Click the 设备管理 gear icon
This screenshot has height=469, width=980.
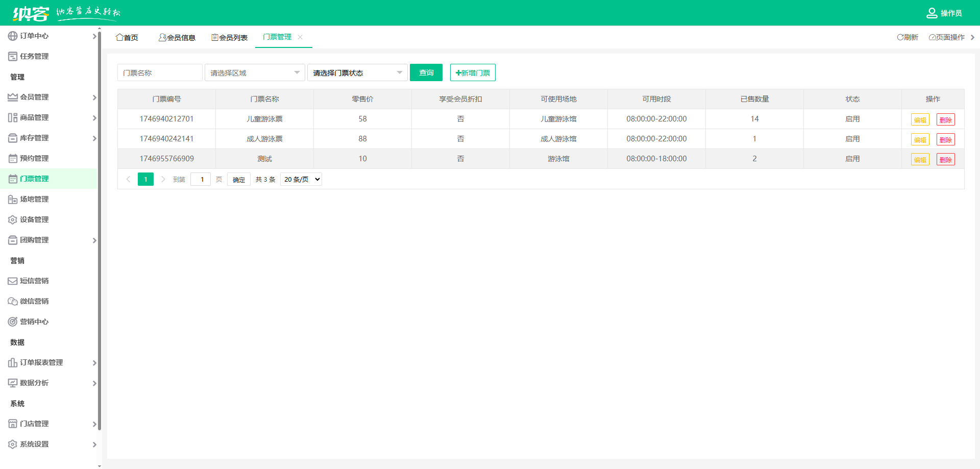coord(12,219)
